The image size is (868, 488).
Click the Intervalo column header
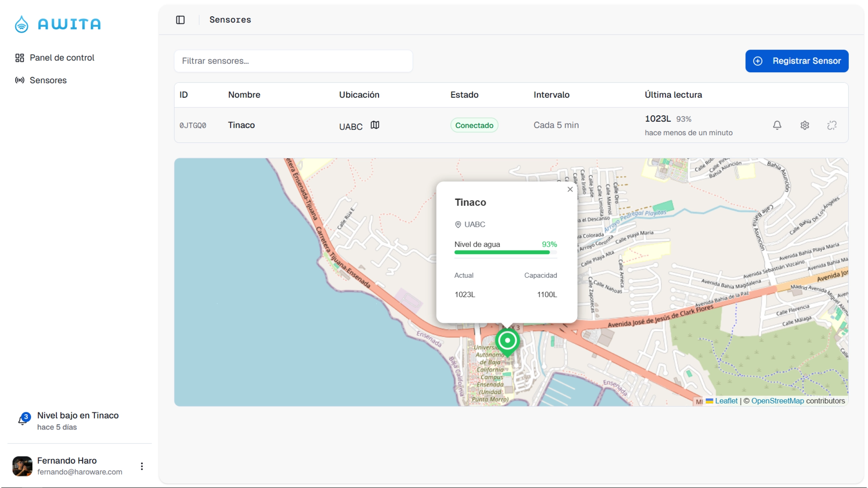[551, 95]
